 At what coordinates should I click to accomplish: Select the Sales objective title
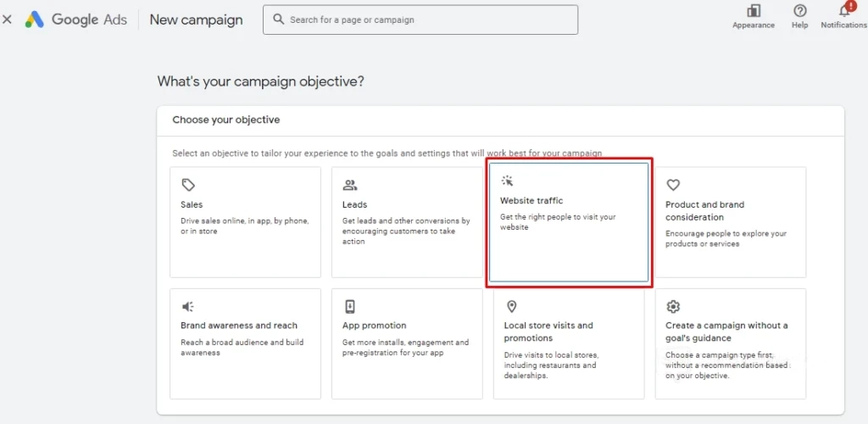192,205
